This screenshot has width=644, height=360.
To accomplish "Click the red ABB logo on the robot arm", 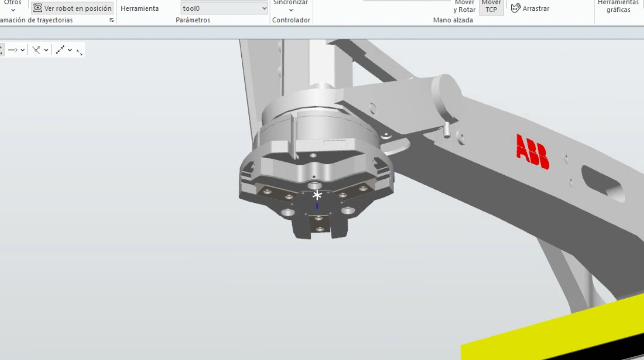I will click(532, 151).
